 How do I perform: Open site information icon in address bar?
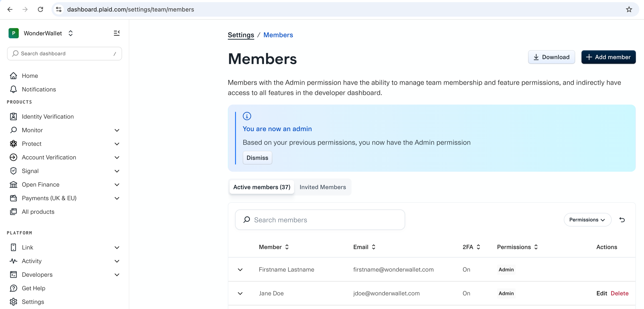pos(59,9)
